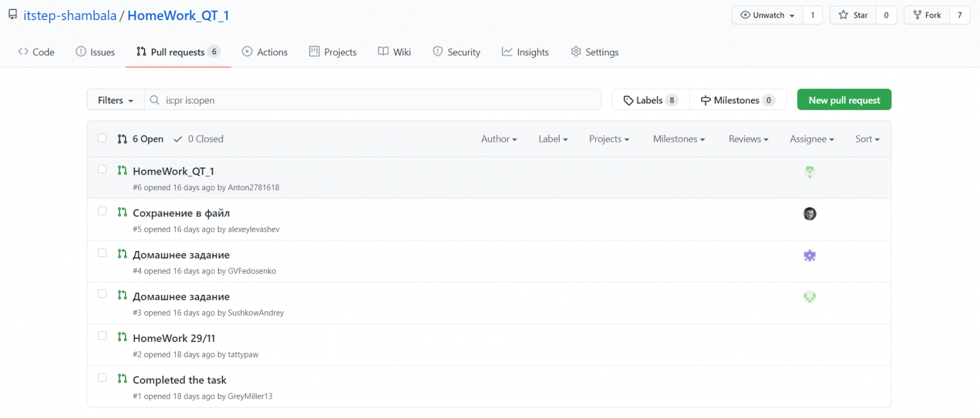Screen dimensions: 980x418
Task: Select all pull requests checkbox
Action: [x=102, y=138]
